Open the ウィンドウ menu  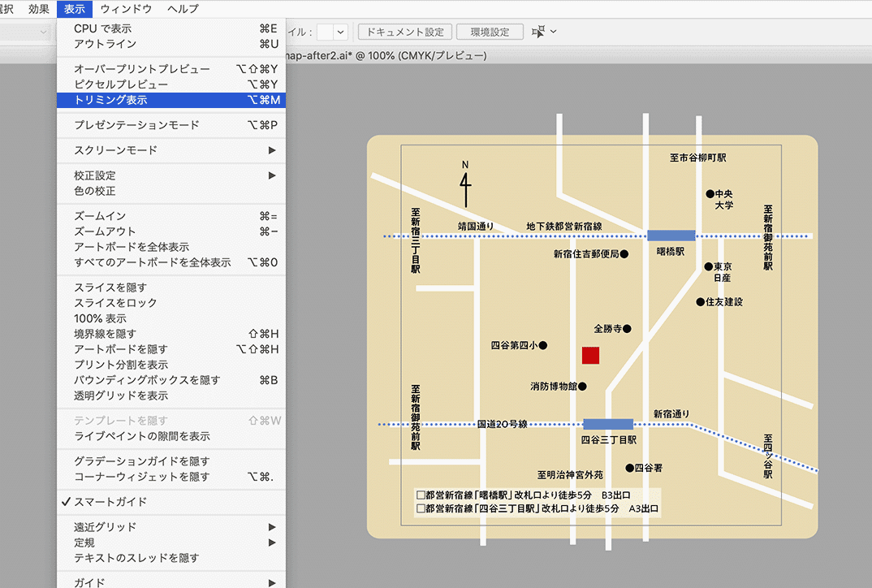tap(126, 9)
